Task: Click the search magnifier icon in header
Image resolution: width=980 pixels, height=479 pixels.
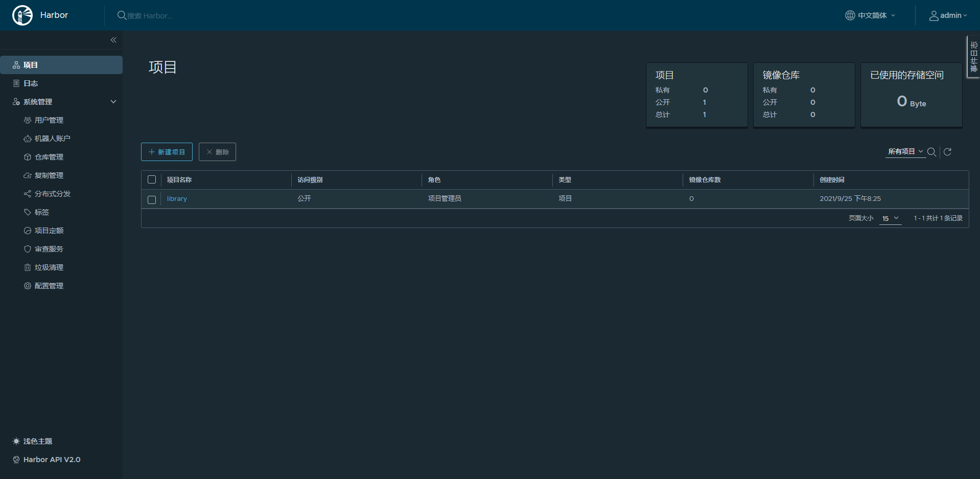Action: [122, 15]
